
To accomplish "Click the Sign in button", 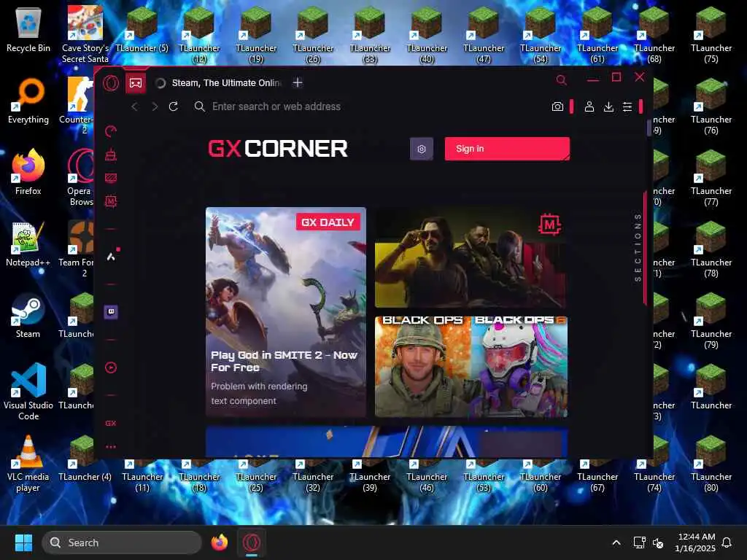I will [507, 149].
